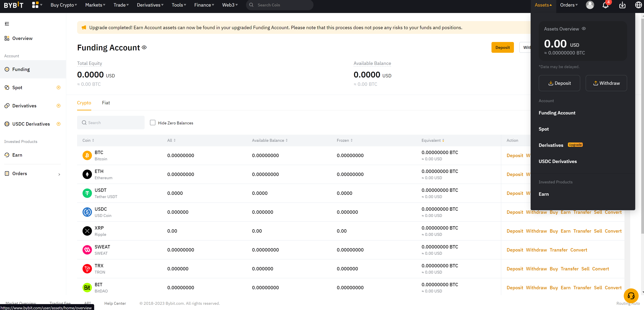Collapse sidebar with the hamburger icon
This screenshot has height=310, width=644.
point(7,24)
